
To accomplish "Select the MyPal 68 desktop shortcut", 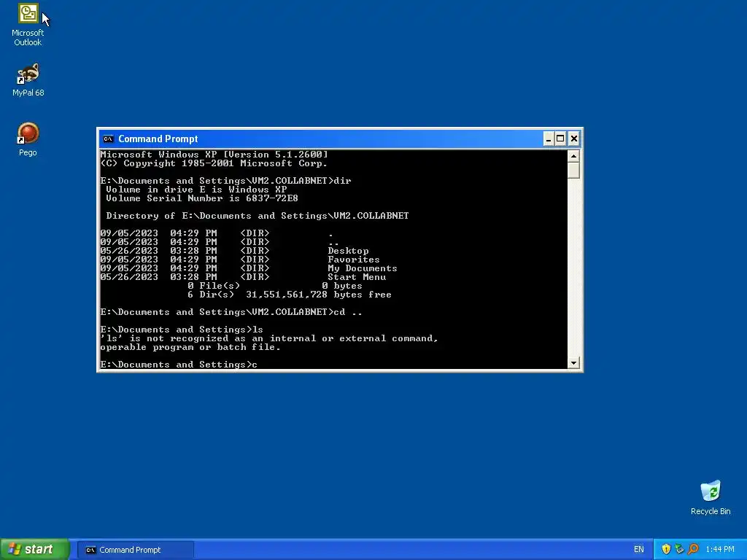I will pyautogui.click(x=28, y=79).
